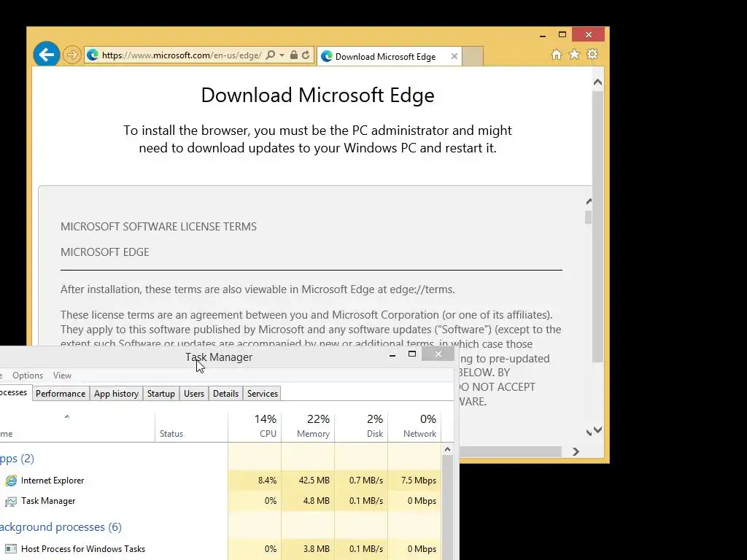This screenshot has width=747, height=560.
Task: Open the Options menu in Task Manager
Action: point(28,376)
